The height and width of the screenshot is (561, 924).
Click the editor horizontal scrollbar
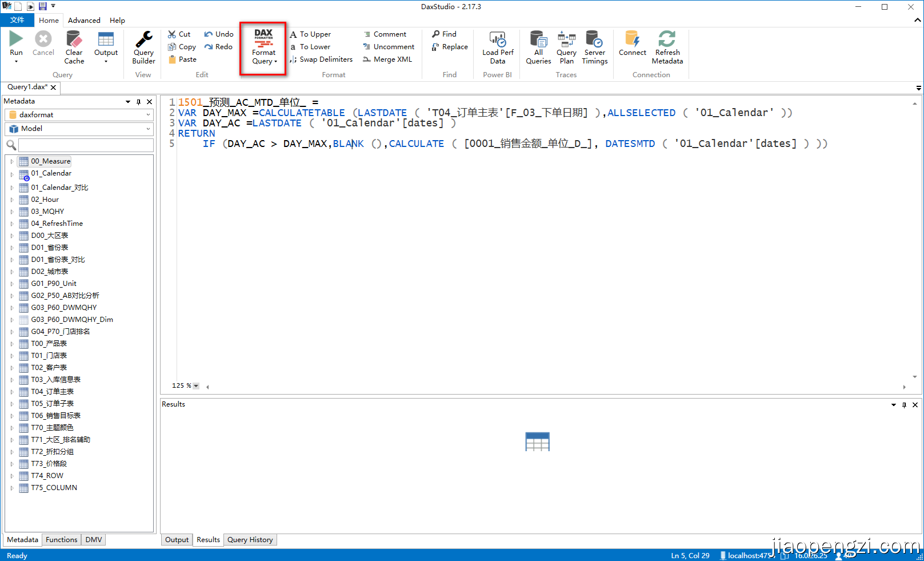pos(555,387)
